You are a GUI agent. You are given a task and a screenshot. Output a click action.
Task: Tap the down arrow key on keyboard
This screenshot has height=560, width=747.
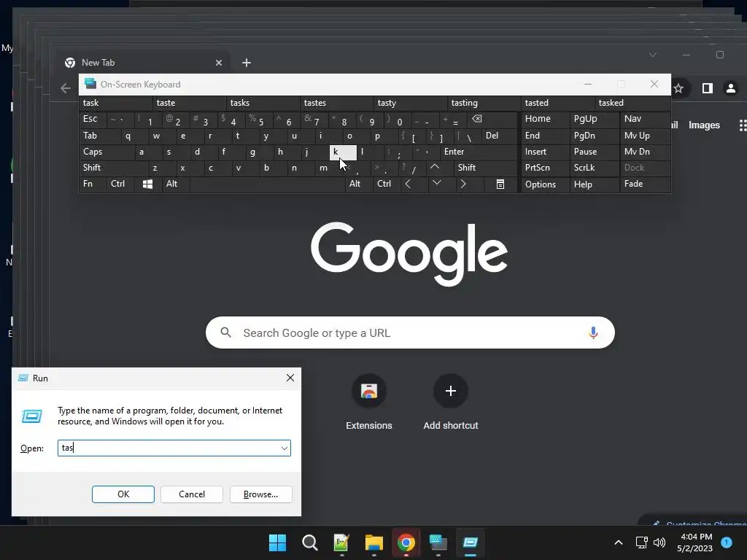[x=437, y=184]
